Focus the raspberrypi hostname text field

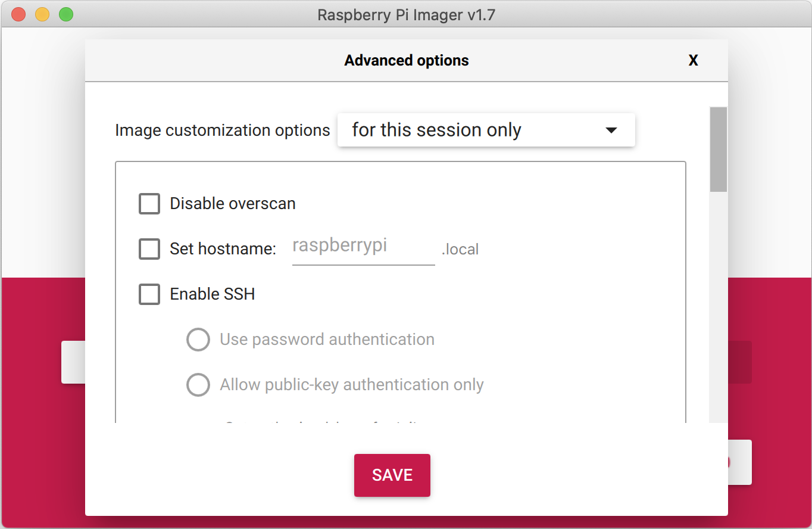coord(363,247)
